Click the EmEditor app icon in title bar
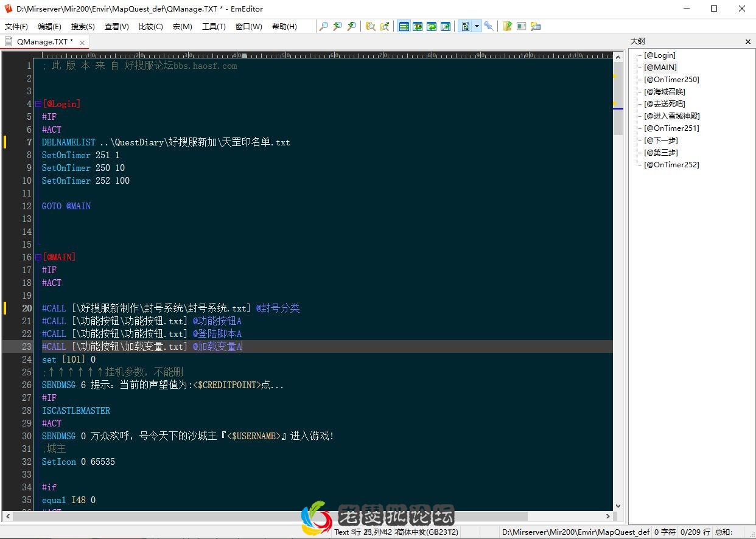Image resolution: width=756 pixels, height=539 pixels. point(9,9)
